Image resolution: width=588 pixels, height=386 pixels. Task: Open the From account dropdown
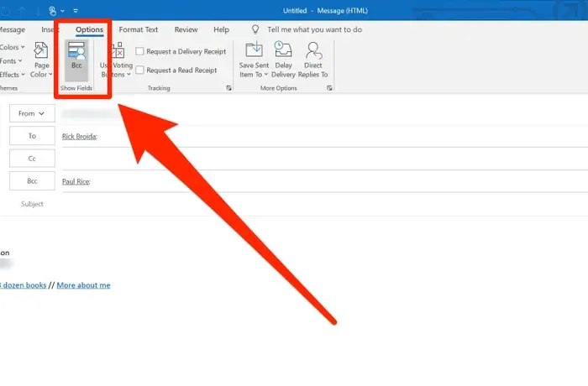[32, 113]
